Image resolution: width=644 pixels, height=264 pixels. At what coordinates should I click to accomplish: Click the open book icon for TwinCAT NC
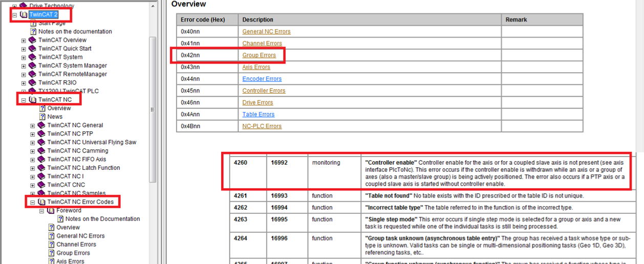(32, 100)
